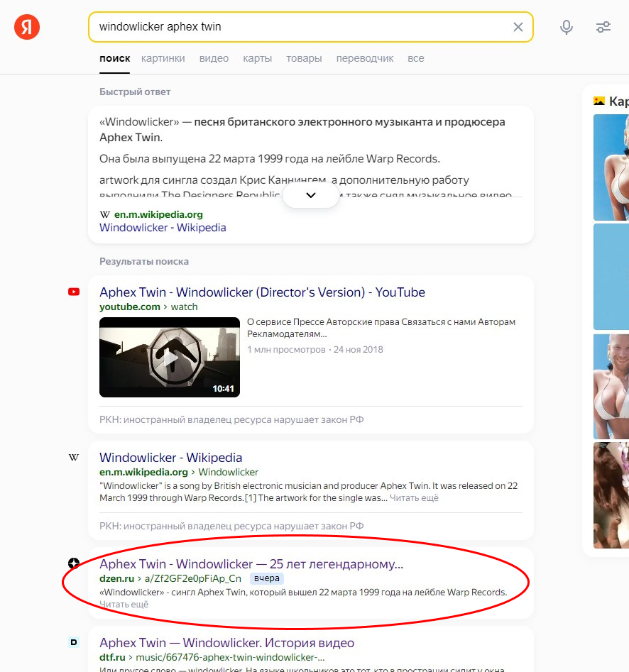The width and height of the screenshot is (629, 672).
Task: Open Aphex Twin — Windowlicker. История видео result
Action: (226, 643)
